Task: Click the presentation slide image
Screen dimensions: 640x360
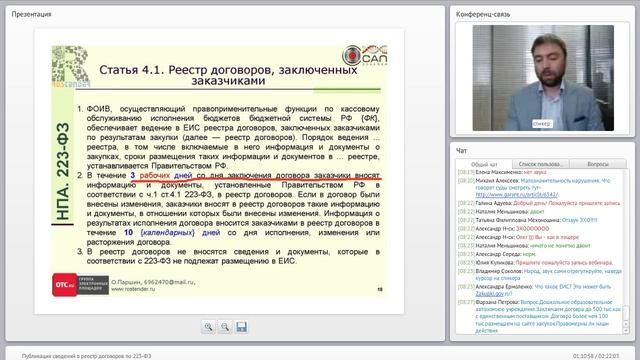Action: [x=219, y=171]
